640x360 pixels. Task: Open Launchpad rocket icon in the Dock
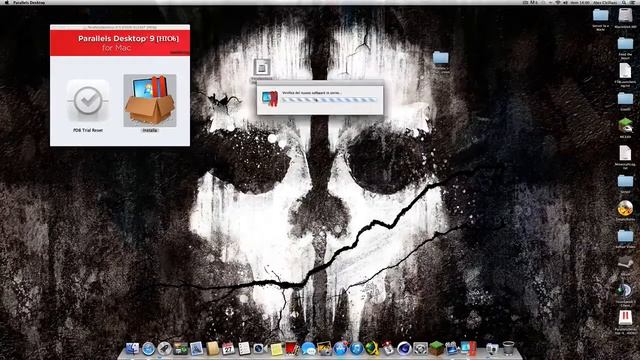pos(164,348)
